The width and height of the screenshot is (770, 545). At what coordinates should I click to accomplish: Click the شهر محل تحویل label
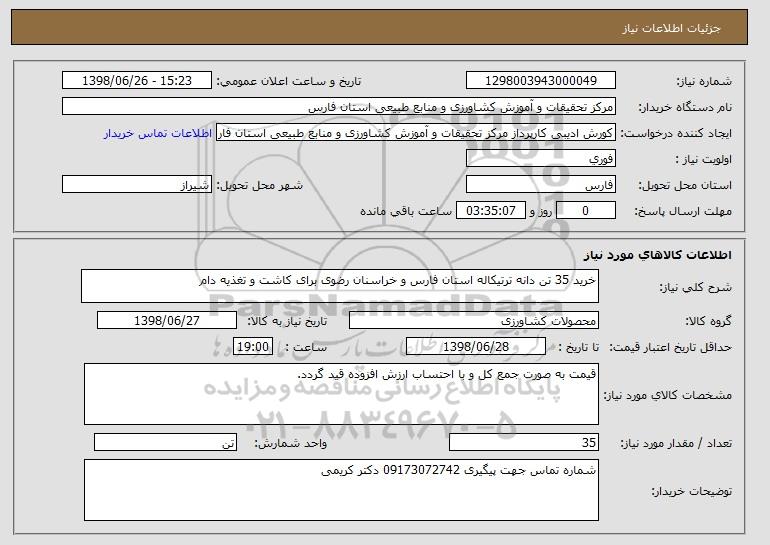pyautogui.click(x=260, y=186)
